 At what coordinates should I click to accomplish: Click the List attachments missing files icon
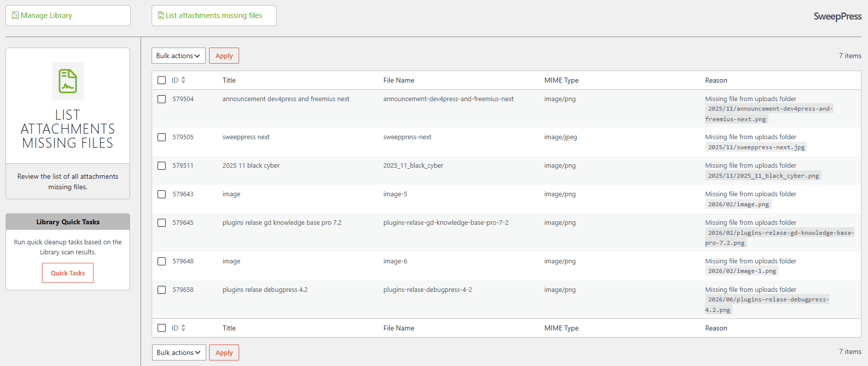[x=161, y=16]
